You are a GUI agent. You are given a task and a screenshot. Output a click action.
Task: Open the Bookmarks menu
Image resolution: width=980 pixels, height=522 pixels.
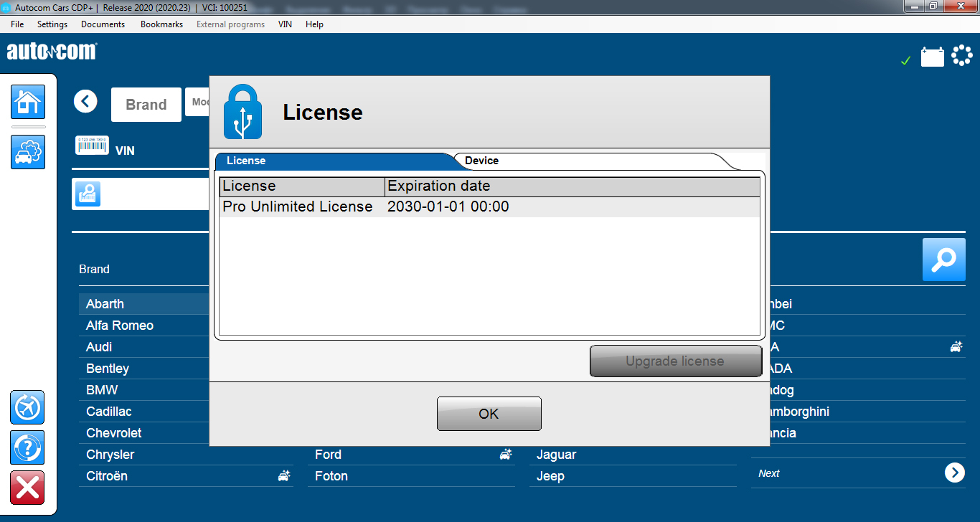161,24
